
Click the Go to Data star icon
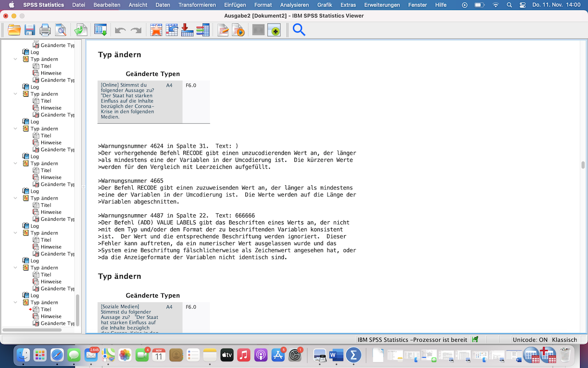tap(156, 30)
